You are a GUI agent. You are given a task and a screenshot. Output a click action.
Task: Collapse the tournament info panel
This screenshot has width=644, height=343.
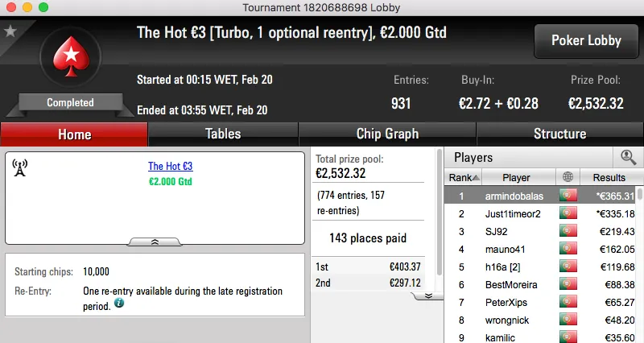[x=155, y=241]
